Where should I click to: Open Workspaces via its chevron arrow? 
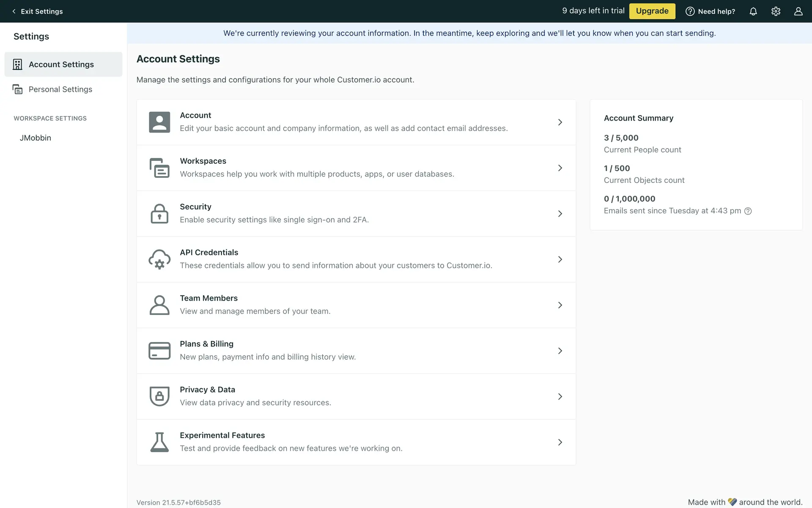pos(560,168)
